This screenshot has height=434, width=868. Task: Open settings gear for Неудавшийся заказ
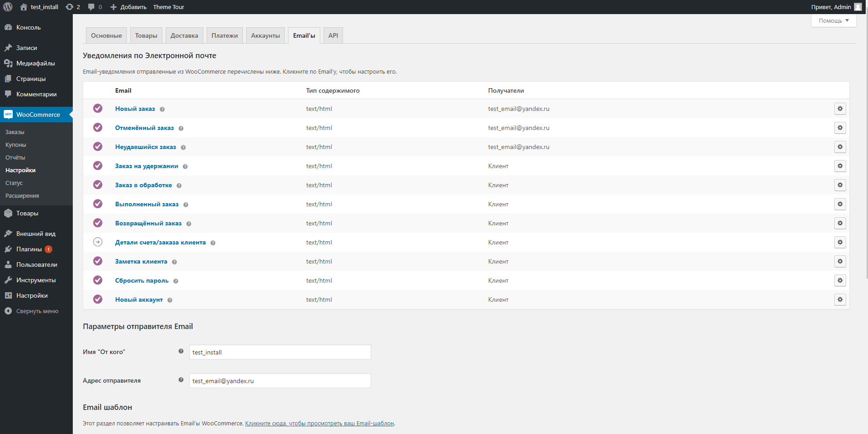(x=840, y=147)
